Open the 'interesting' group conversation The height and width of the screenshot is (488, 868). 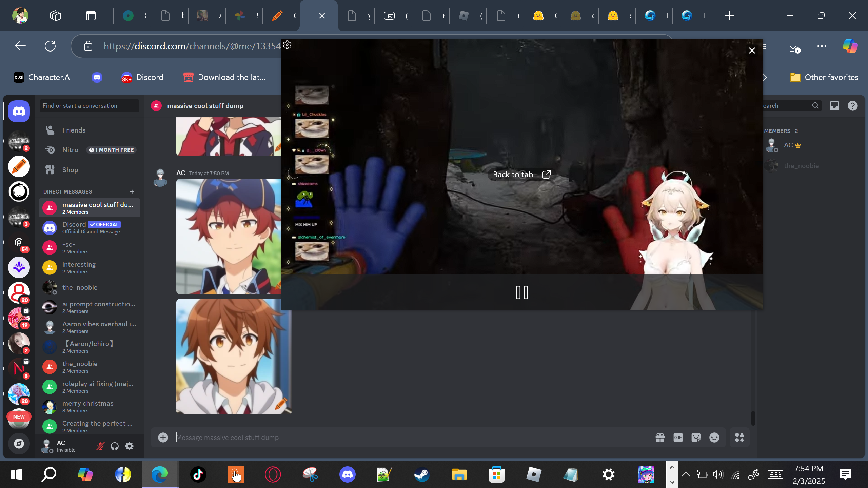click(x=90, y=268)
